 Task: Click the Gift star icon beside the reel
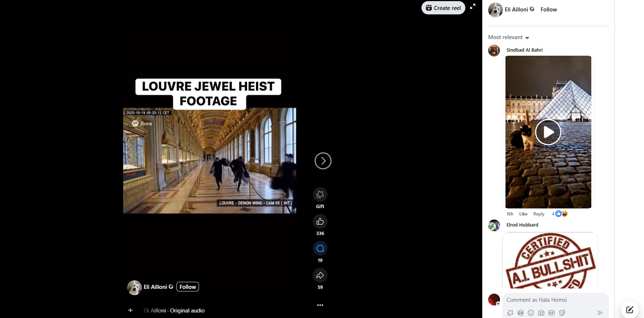coord(320,194)
